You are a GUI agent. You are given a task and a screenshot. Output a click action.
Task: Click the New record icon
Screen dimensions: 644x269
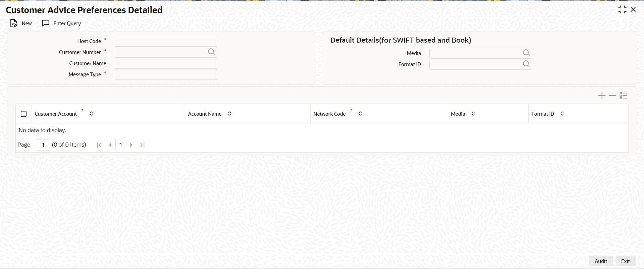[x=14, y=23]
